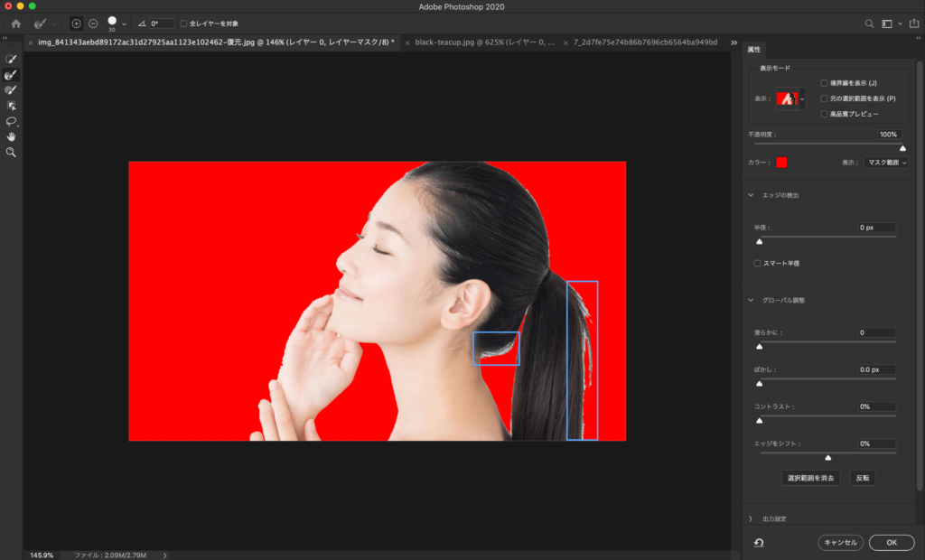The image size is (925, 560).
Task: Enable 全レイヤーを対象 checkbox
Action: click(183, 23)
